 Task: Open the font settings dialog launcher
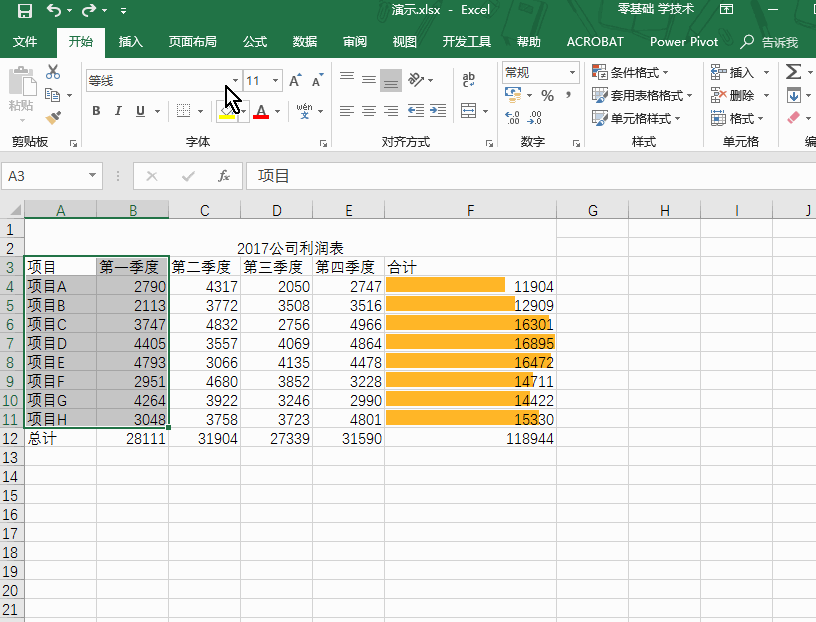pyautogui.click(x=323, y=143)
